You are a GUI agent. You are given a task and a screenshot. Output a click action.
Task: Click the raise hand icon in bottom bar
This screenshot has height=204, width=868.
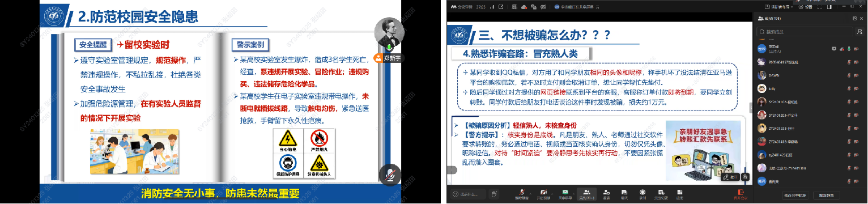click(x=493, y=193)
